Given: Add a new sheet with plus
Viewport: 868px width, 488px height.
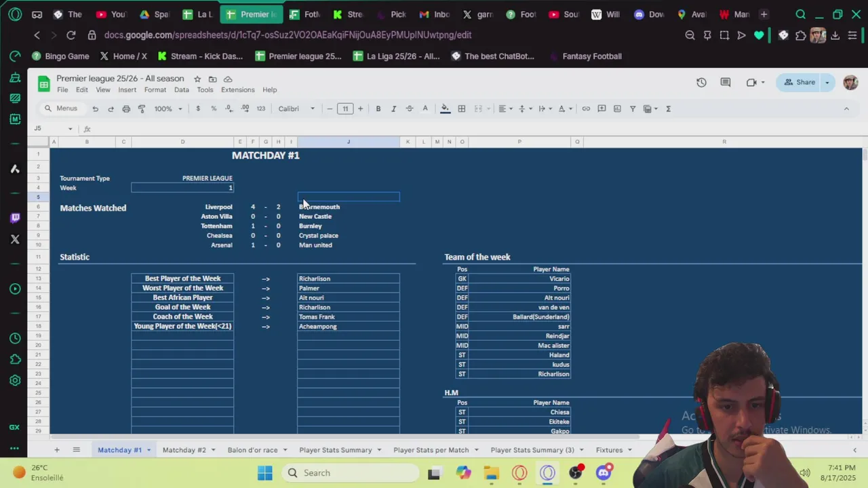Looking at the screenshot, I should tap(57, 450).
